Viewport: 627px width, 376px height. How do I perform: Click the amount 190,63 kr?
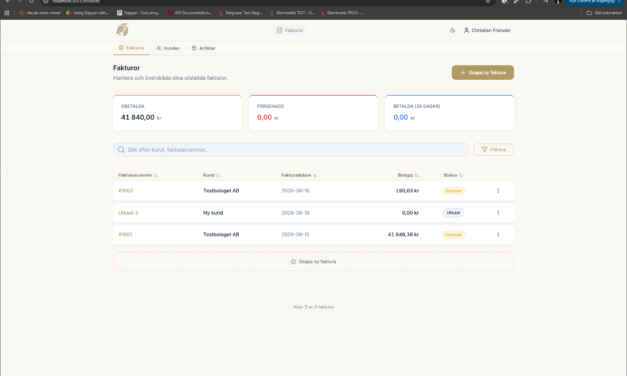(x=407, y=191)
